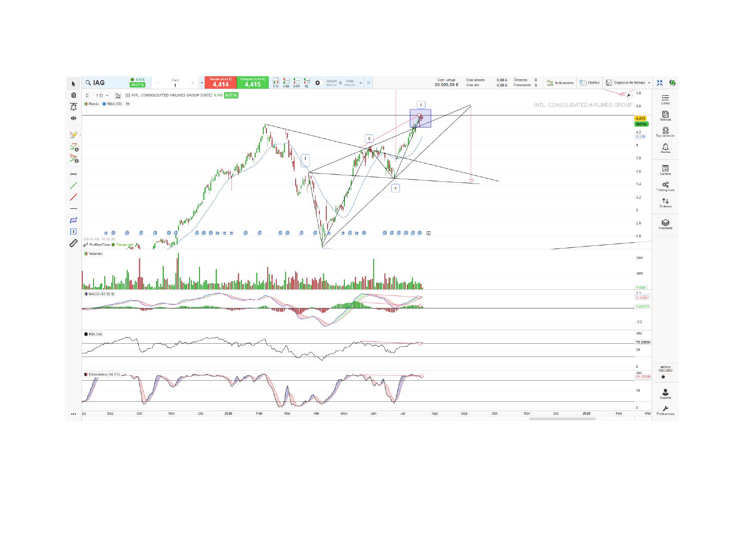Viewport: 756px width, 534px height.
Task: Toggle the Target & Stop switch
Action: point(319,83)
